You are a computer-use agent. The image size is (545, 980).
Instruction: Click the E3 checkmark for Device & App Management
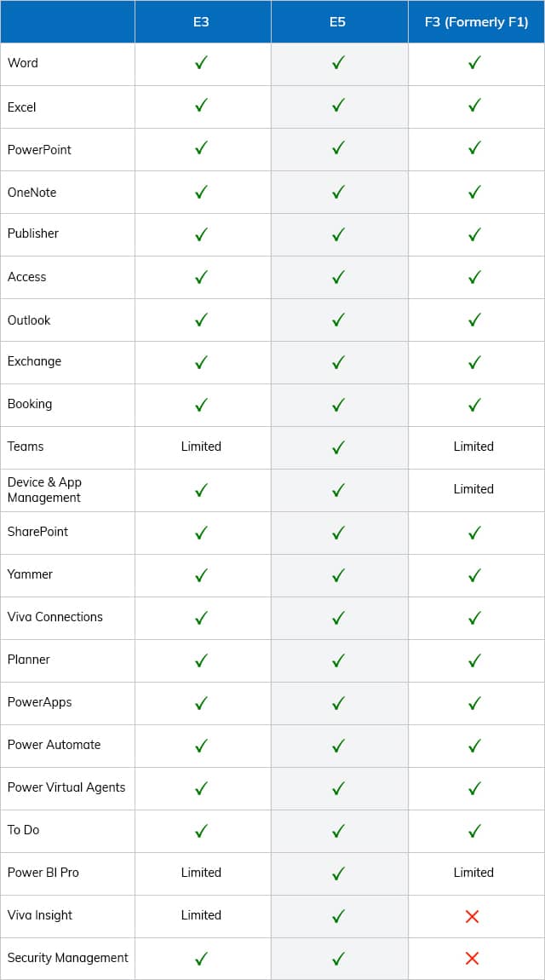[201, 490]
